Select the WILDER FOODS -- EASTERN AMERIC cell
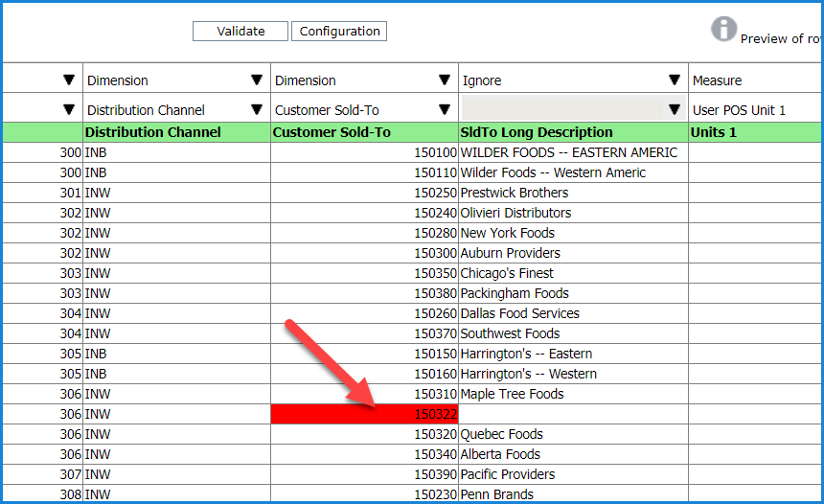 (x=569, y=152)
